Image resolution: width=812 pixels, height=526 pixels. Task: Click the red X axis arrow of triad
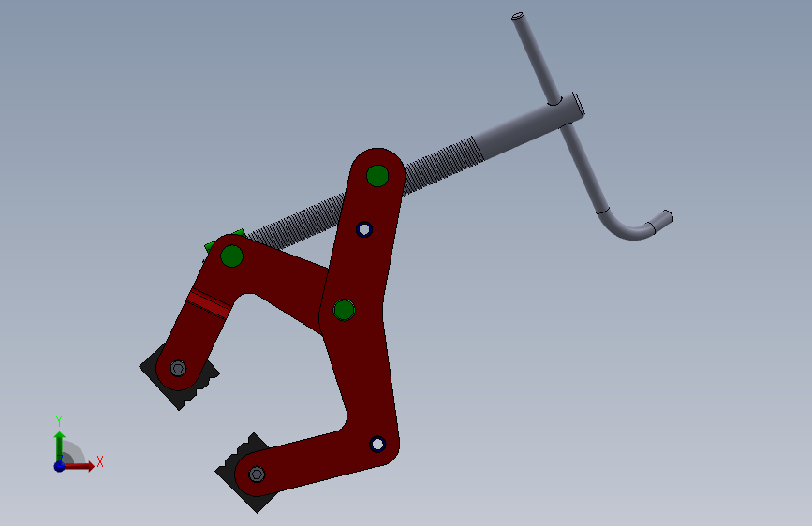(79, 466)
